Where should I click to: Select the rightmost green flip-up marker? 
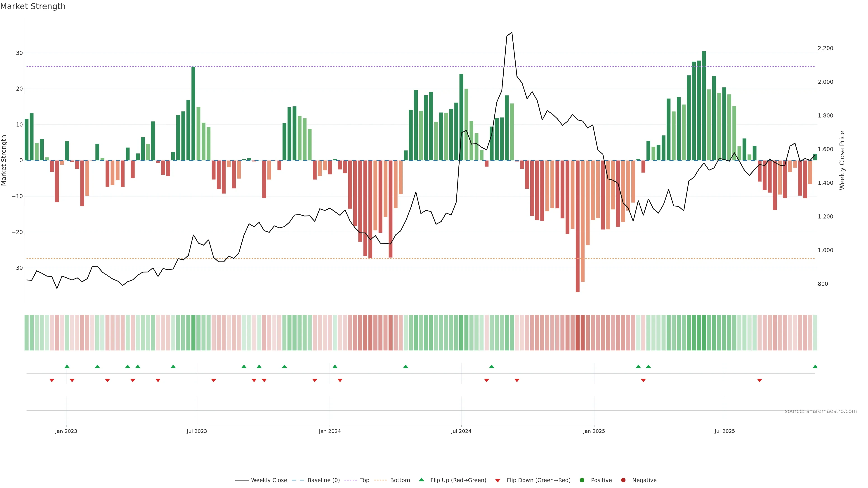click(815, 366)
